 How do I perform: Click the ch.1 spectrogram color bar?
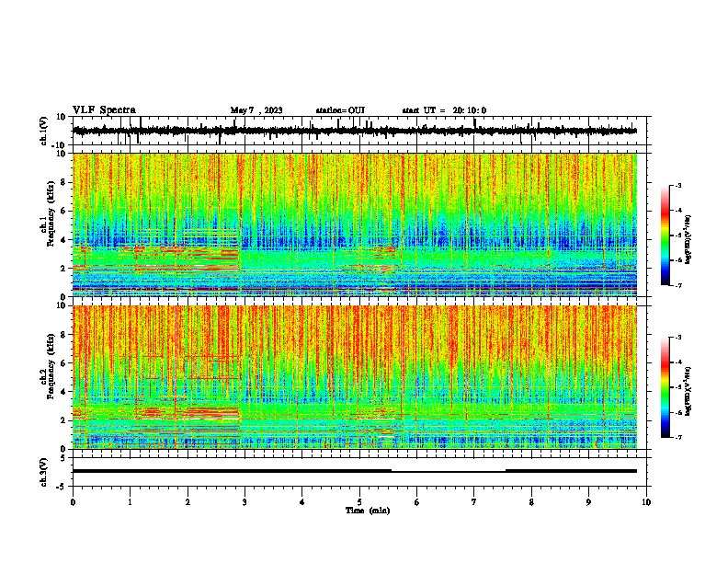click(x=665, y=236)
